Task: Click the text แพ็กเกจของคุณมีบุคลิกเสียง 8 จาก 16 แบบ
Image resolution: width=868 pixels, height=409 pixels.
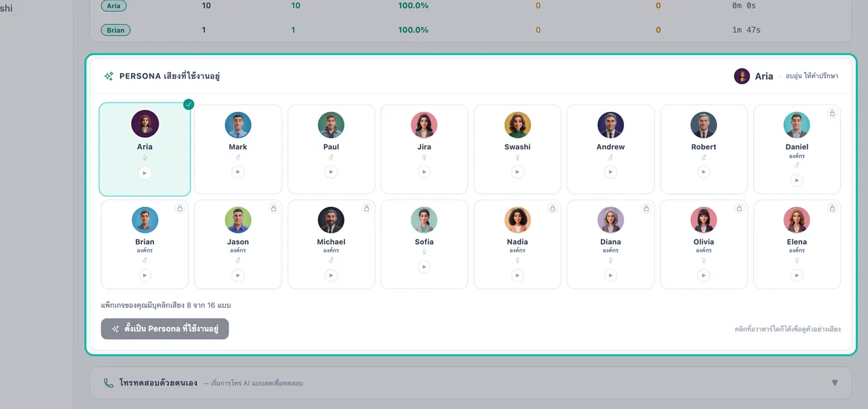Action: click(x=166, y=305)
